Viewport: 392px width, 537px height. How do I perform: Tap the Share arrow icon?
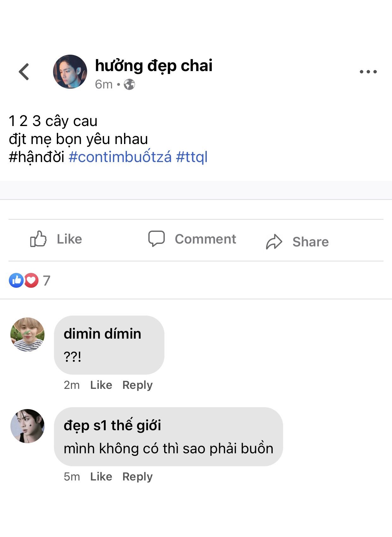point(274,242)
